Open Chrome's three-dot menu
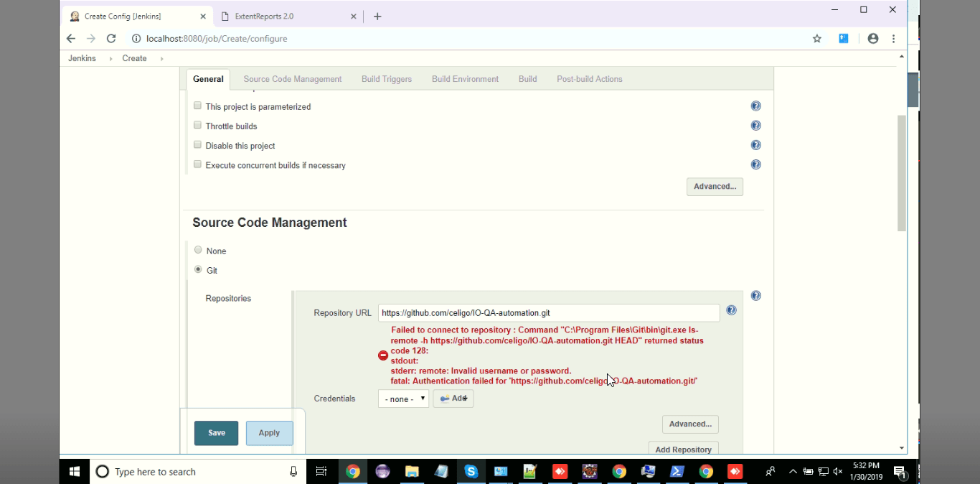The width and height of the screenshot is (980, 484). 894,39
